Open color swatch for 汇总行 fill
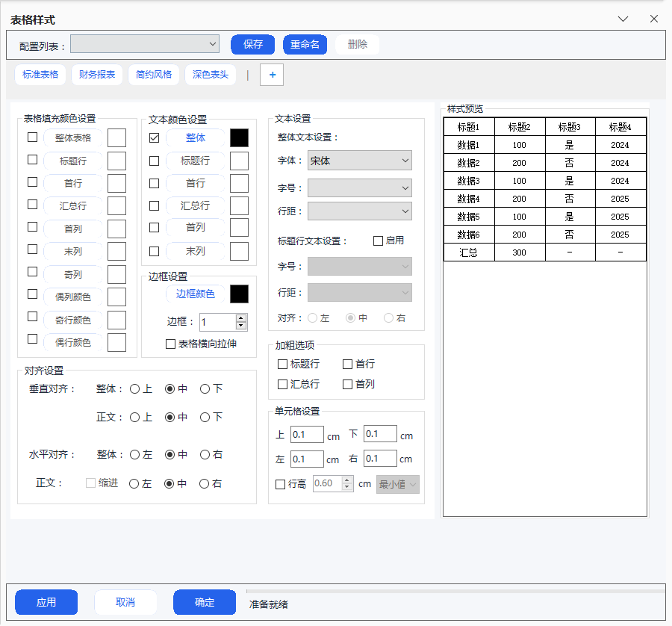Viewport: 672px width, 626px height. [116, 206]
